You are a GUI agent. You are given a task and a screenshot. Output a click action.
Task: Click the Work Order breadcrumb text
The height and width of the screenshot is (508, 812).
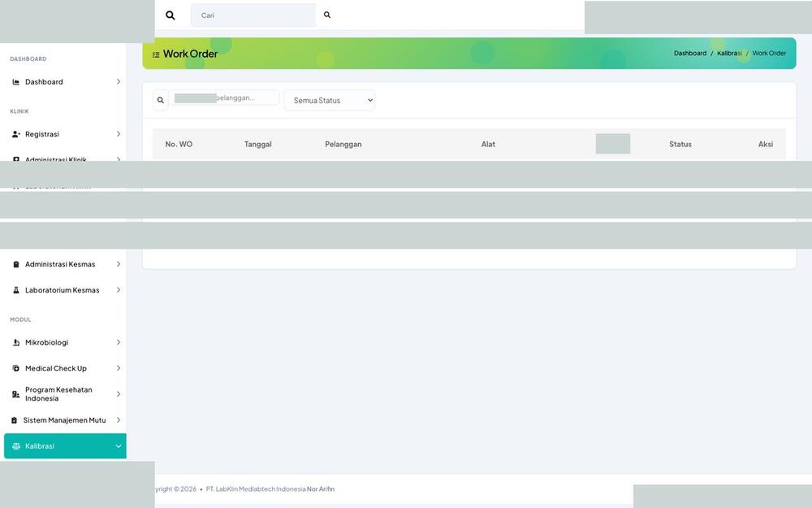tap(769, 54)
